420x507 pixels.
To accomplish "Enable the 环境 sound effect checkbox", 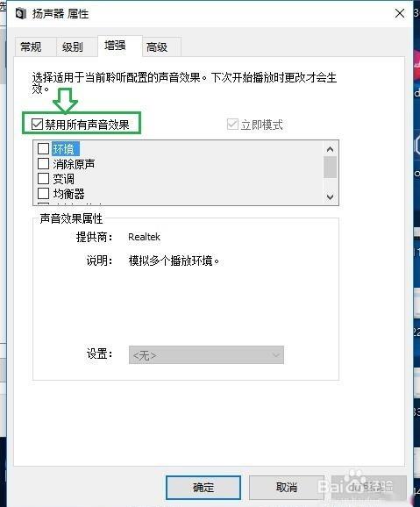I will click(43, 149).
